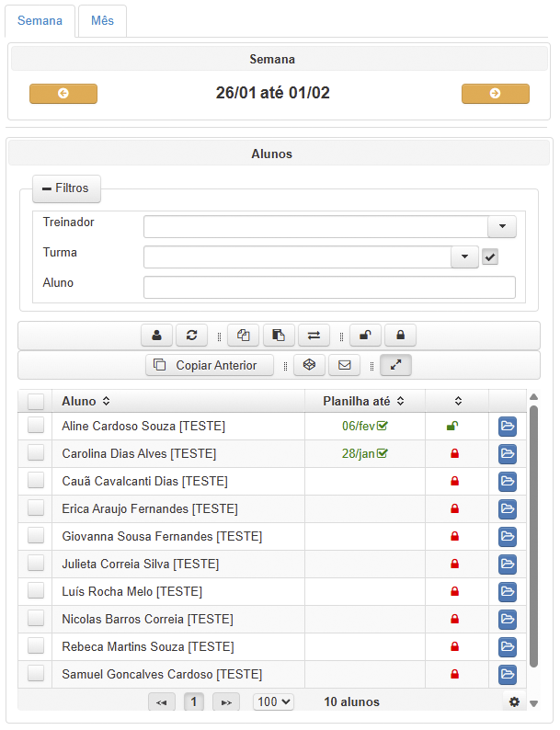Click the swap arrows toolbar icon
This screenshot has height=730, width=560.
point(314,336)
